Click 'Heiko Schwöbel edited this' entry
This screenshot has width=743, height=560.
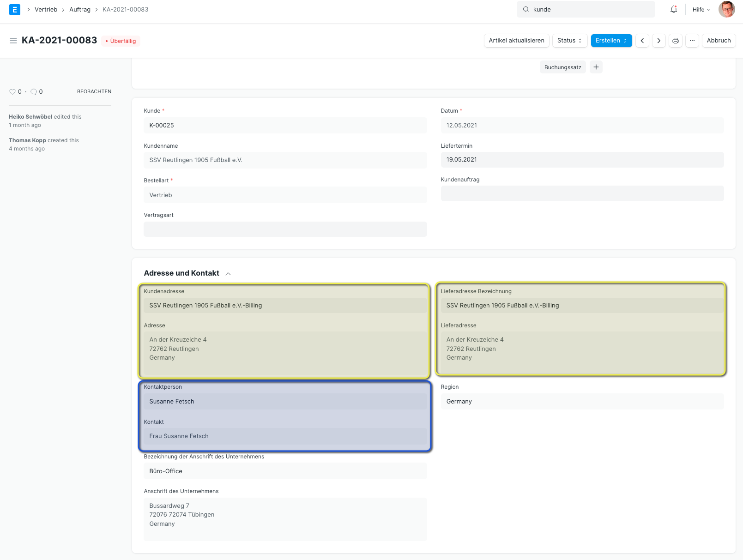click(x=45, y=117)
